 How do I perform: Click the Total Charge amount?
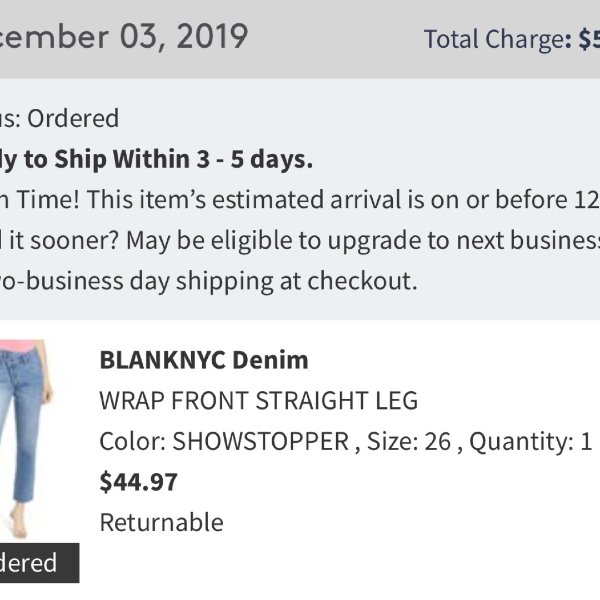[589, 39]
